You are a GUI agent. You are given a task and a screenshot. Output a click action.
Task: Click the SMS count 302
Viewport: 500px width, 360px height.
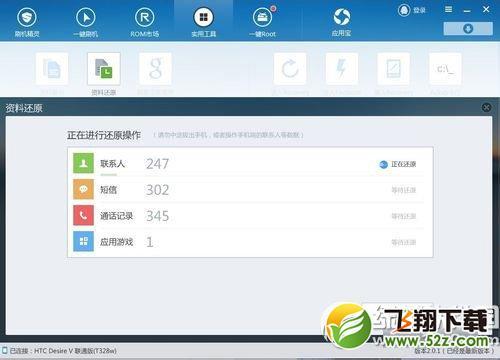pos(158,190)
